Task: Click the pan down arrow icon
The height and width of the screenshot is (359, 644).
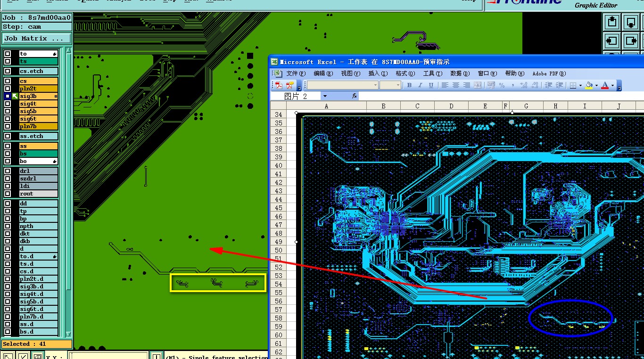Action: click(x=631, y=22)
